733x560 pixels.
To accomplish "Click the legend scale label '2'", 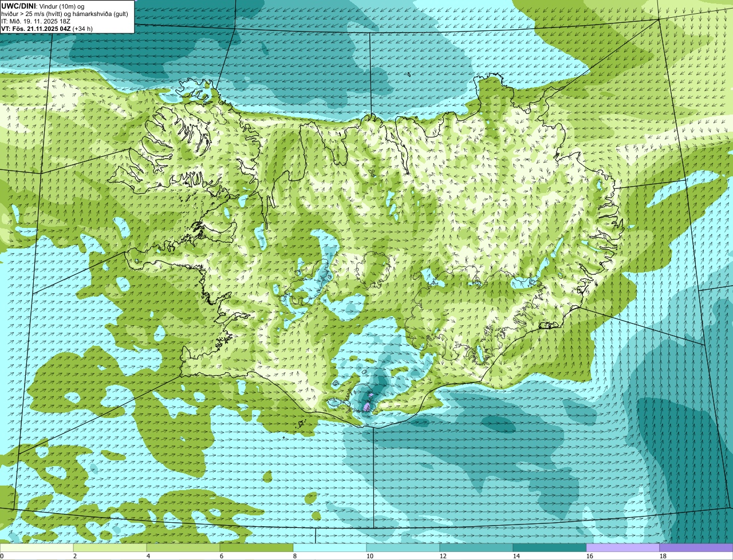I will 75,556.
